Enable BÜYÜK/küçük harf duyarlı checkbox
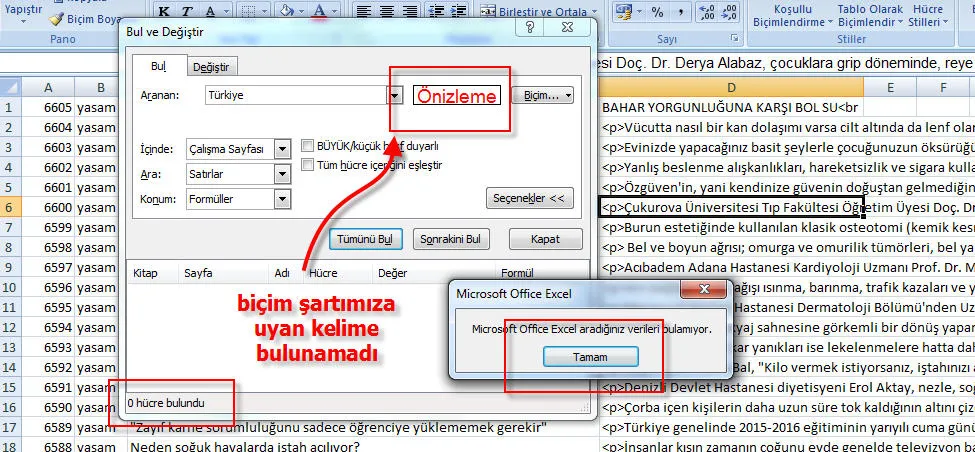This screenshot has width=975, height=452. point(308,146)
